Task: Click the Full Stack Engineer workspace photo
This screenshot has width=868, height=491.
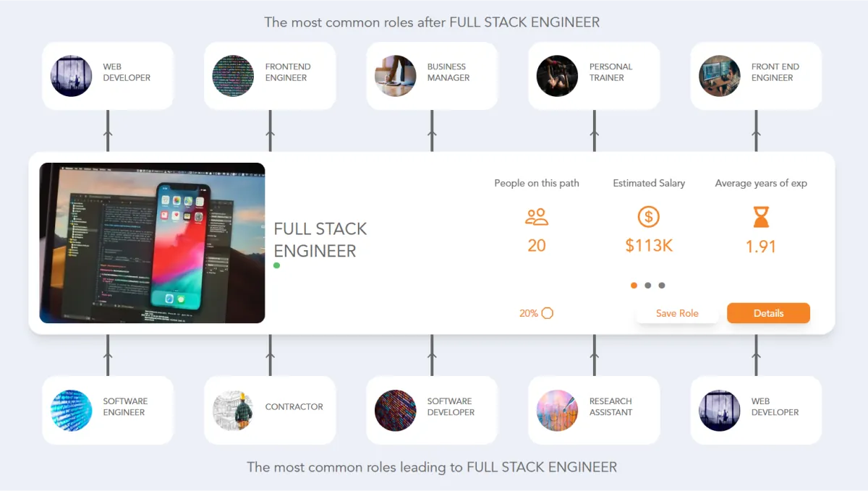Action: click(x=152, y=242)
